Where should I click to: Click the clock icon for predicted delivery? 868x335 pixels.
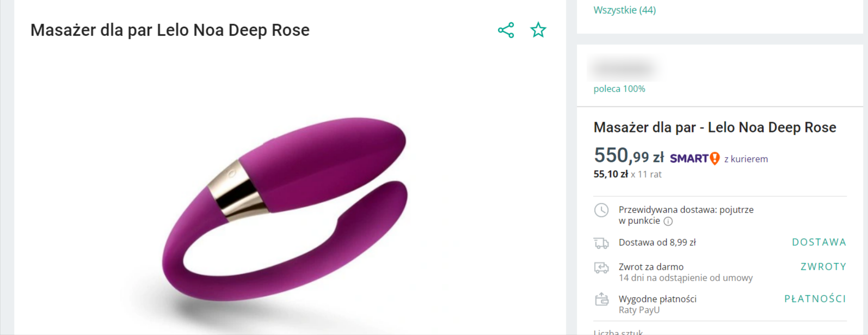(x=601, y=210)
